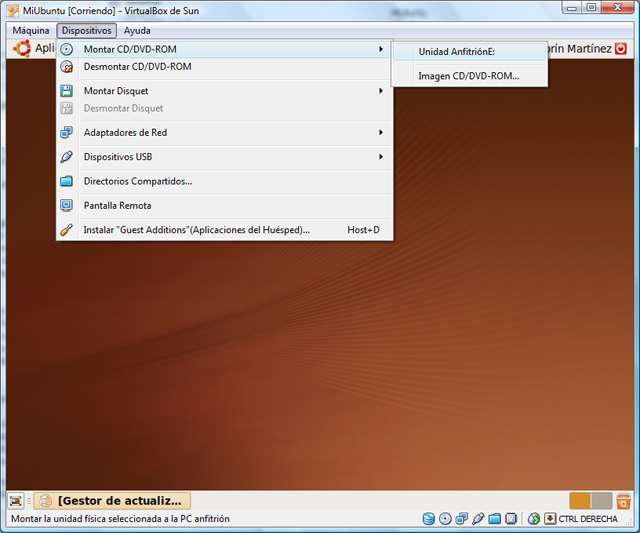The width and height of the screenshot is (640, 533).
Task: Click the network adapter status icon
Action: click(462, 519)
